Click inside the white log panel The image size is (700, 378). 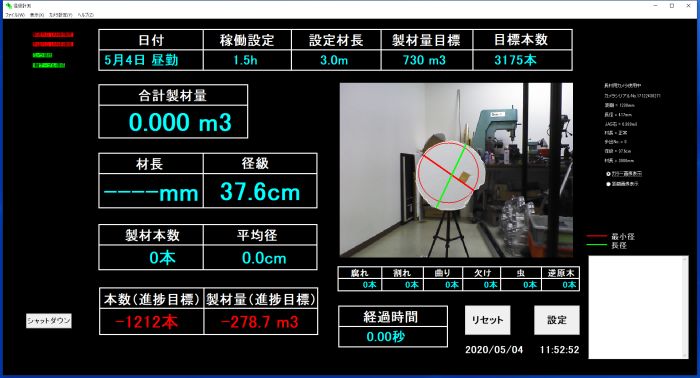click(638, 307)
